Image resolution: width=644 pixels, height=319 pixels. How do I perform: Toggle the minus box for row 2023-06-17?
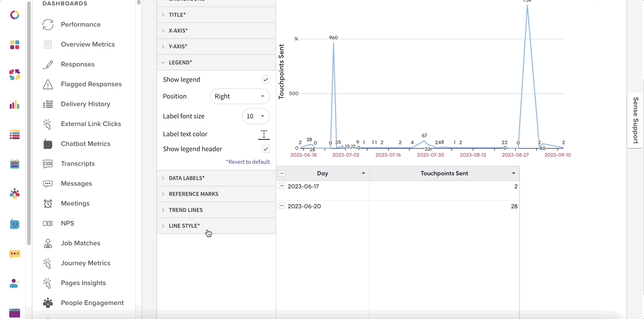pyautogui.click(x=282, y=186)
